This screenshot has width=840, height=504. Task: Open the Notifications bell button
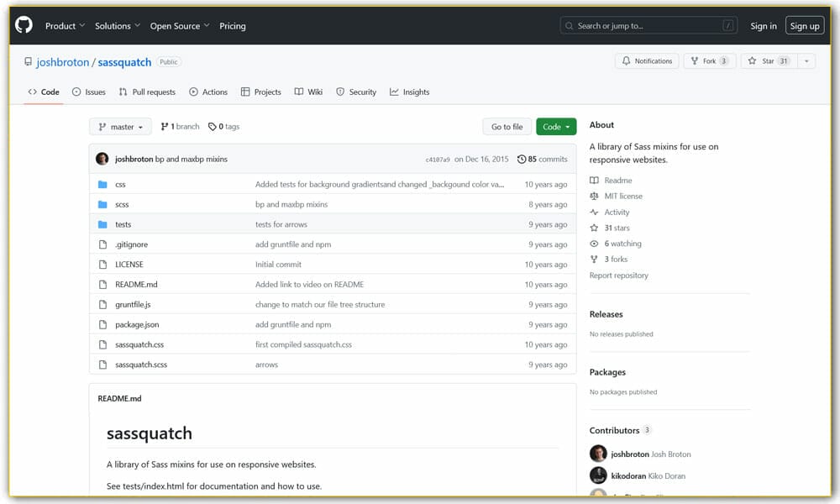(x=647, y=61)
